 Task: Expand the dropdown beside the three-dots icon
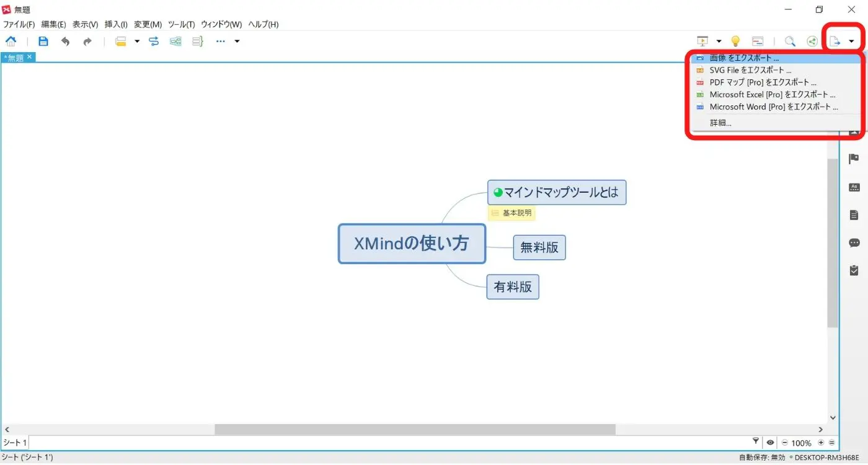237,42
